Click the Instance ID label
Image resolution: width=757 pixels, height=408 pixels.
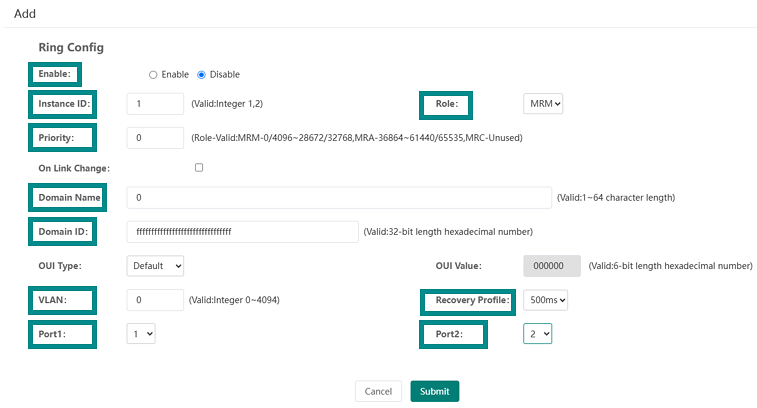click(64, 104)
